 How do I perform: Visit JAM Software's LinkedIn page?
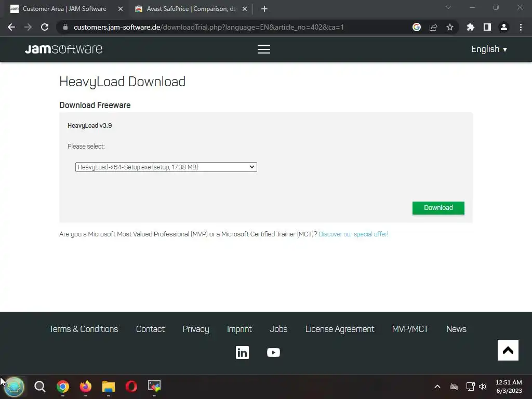point(242,353)
